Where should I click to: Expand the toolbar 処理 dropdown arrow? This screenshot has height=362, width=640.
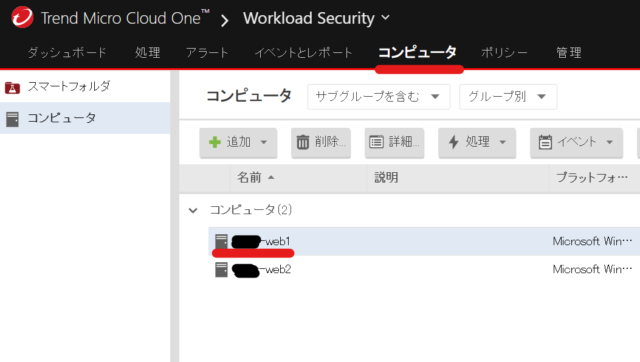(x=502, y=142)
